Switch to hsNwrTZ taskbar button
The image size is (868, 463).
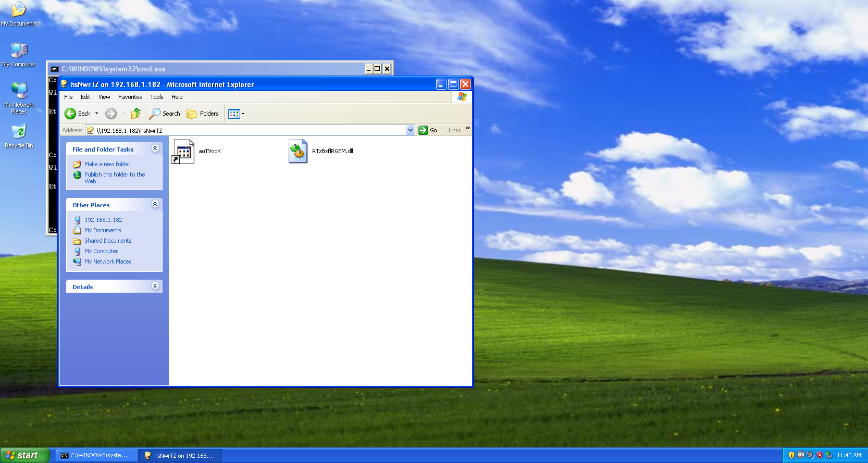click(x=180, y=455)
